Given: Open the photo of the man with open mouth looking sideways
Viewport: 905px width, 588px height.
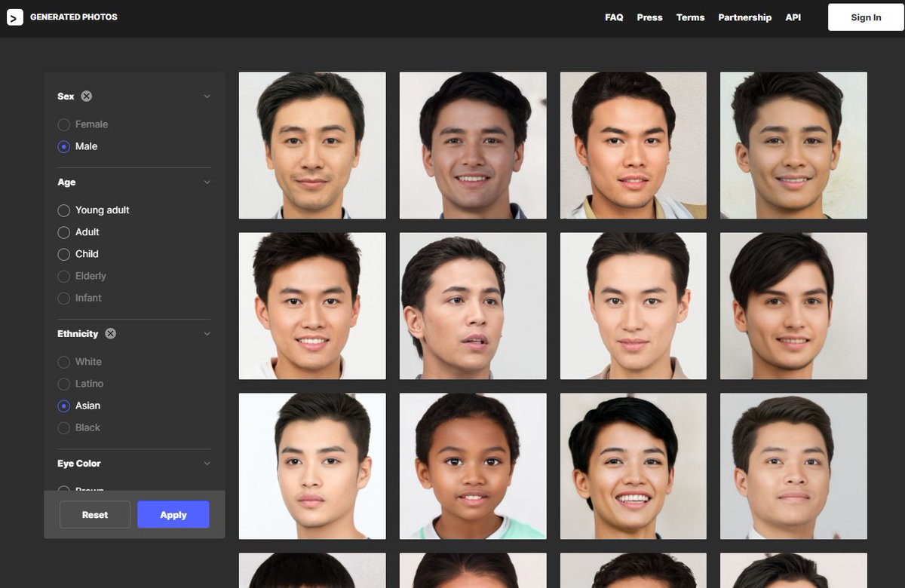Looking at the screenshot, I should (x=473, y=305).
